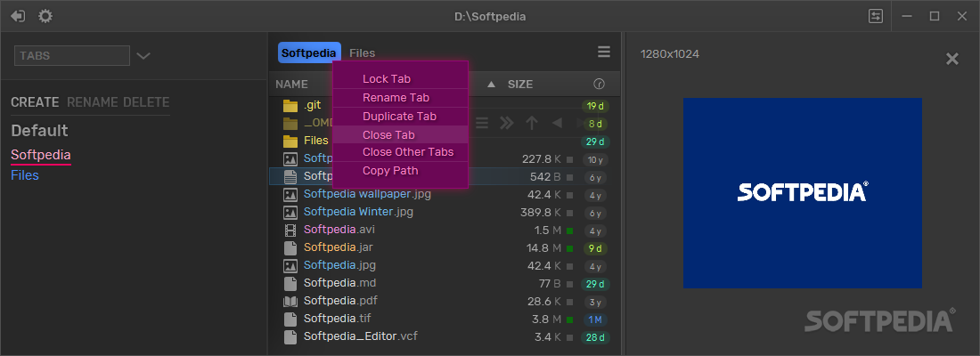Click the 1 M age badge

(595, 320)
